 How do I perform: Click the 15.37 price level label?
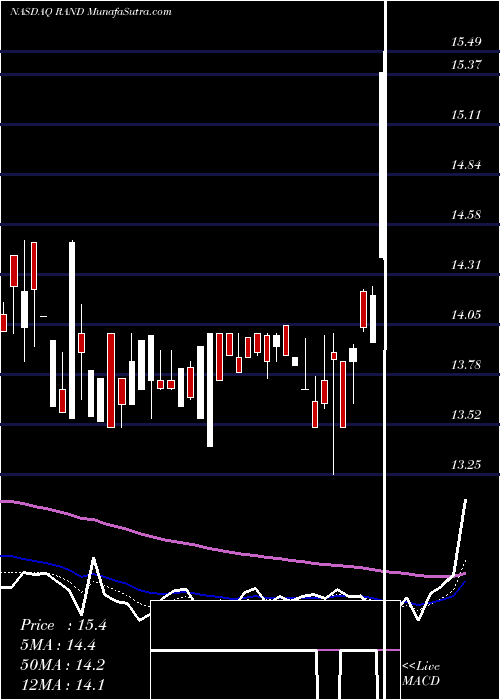click(x=466, y=65)
